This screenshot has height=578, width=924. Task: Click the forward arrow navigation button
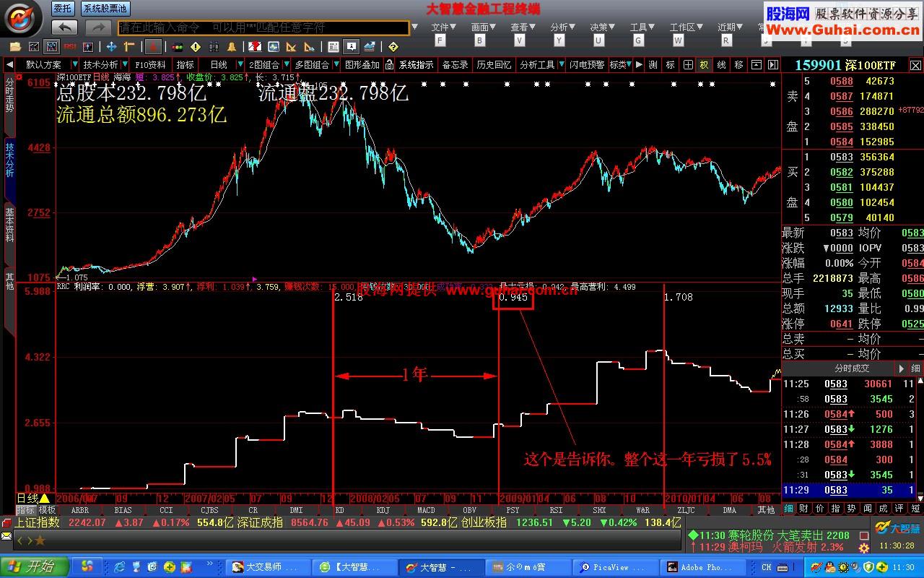[x=98, y=27]
